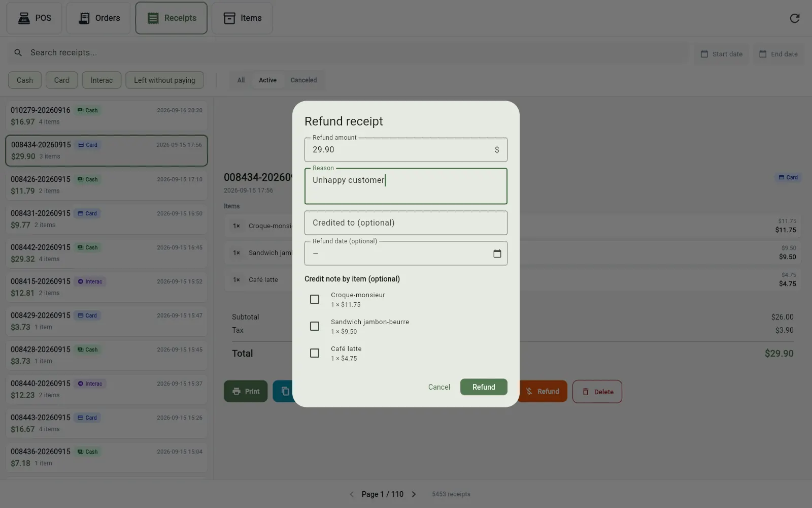Click the refresh icon at top right

pos(795,18)
